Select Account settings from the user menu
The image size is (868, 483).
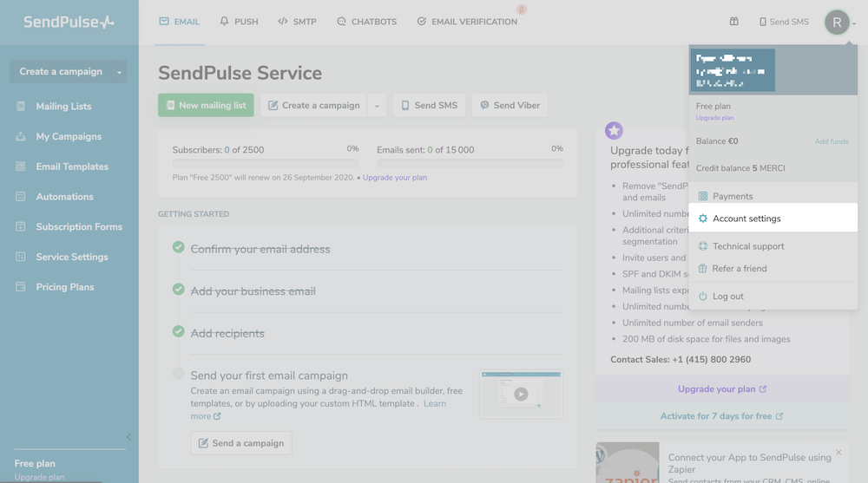tap(746, 219)
